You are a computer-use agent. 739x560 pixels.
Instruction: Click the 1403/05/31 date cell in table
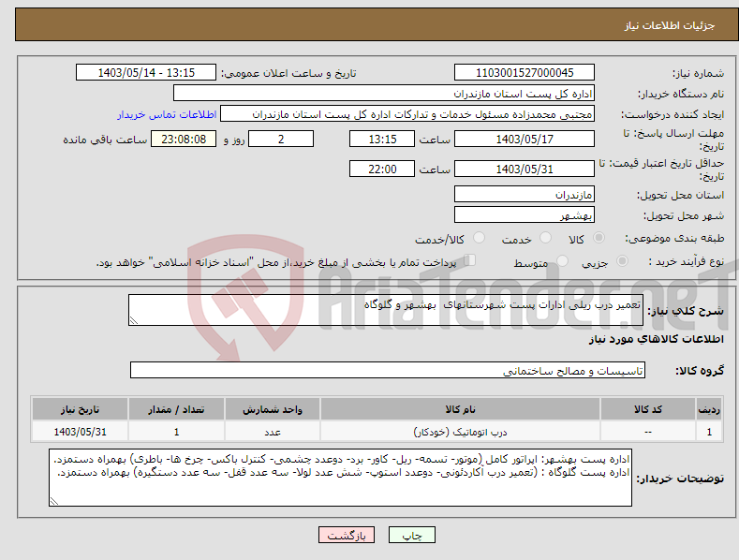coord(81,432)
